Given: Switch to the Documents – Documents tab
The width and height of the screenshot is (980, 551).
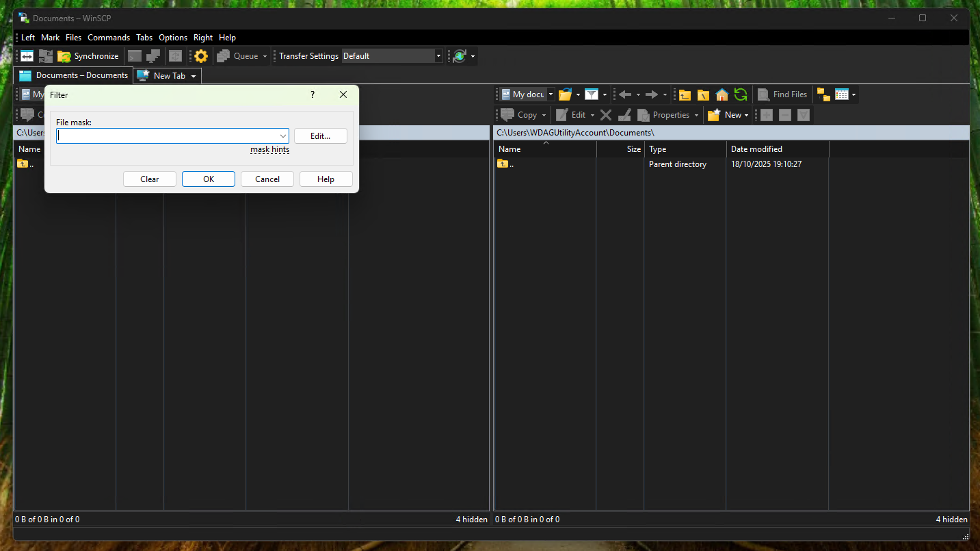Looking at the screenshot, I should click(74, 75).
